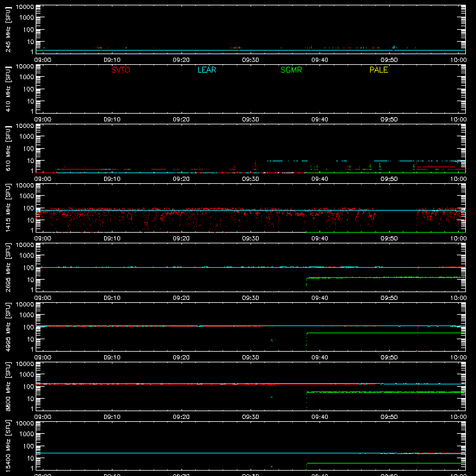
Task: Click 10:00 tick label below 610 MHz panel
Action: (x=458, y=179)
